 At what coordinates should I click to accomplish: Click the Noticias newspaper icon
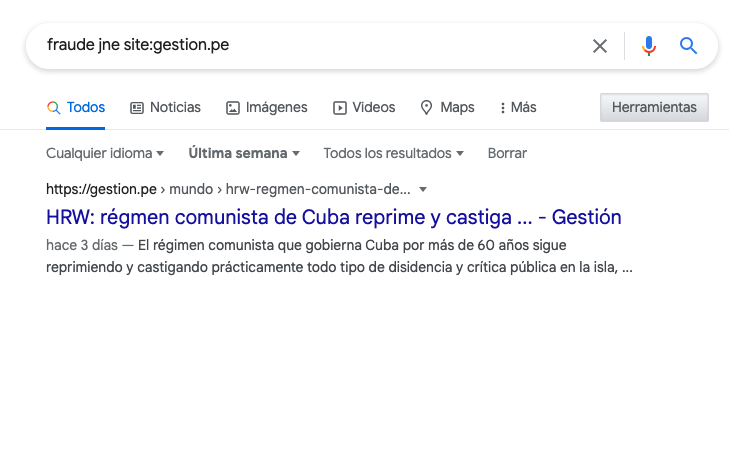(x=137, y=108)
